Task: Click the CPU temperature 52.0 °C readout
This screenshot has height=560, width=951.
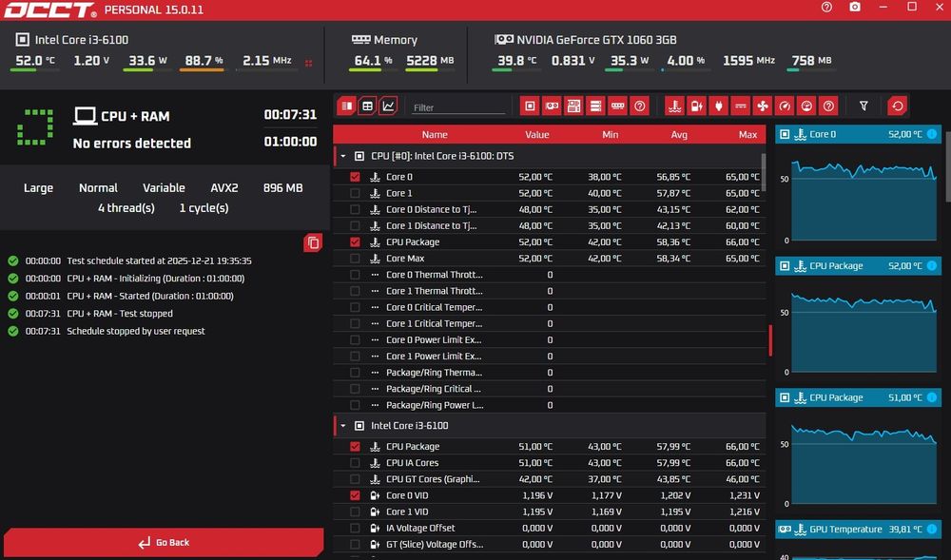Action: (x=34, y=61)
